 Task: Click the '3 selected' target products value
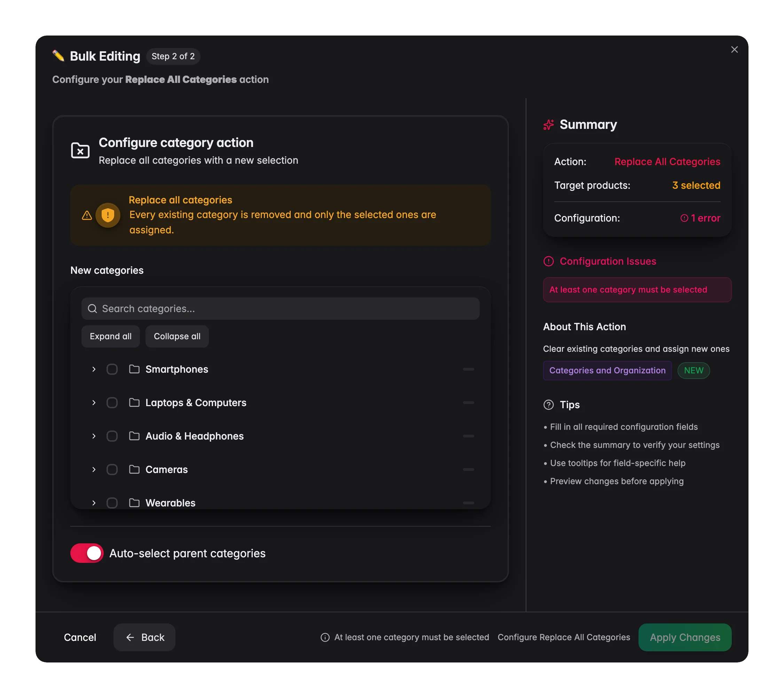[x=696, y=185]
